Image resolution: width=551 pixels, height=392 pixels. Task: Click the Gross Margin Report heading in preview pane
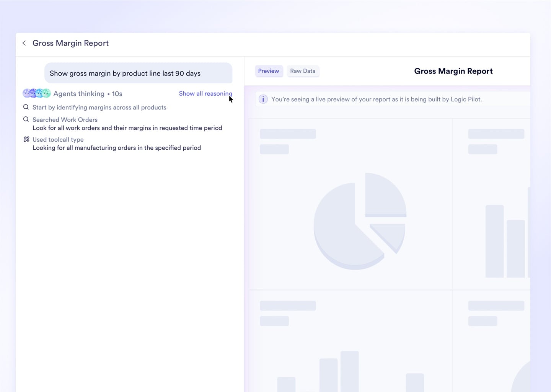pyautogui.click(x=453, y=71)
